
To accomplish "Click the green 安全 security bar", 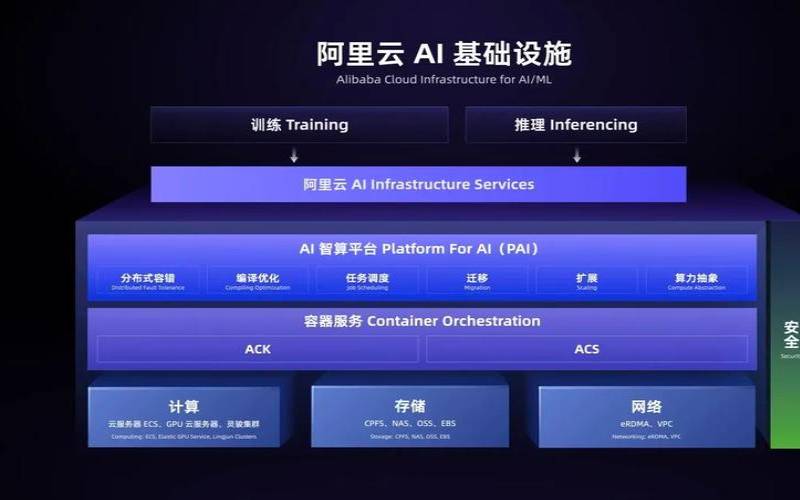I will coord(785,335).
